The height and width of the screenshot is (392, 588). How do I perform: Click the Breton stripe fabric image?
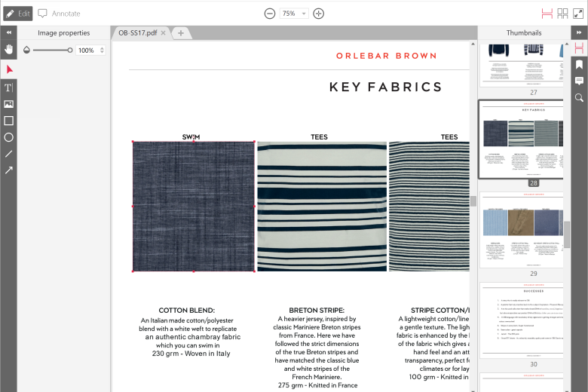pos(322,207)
